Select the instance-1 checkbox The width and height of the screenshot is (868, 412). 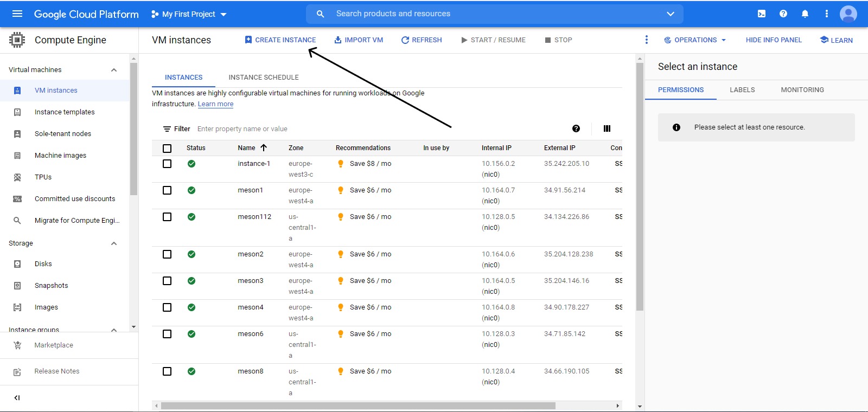pyautogui.click(x=167, y=164)
